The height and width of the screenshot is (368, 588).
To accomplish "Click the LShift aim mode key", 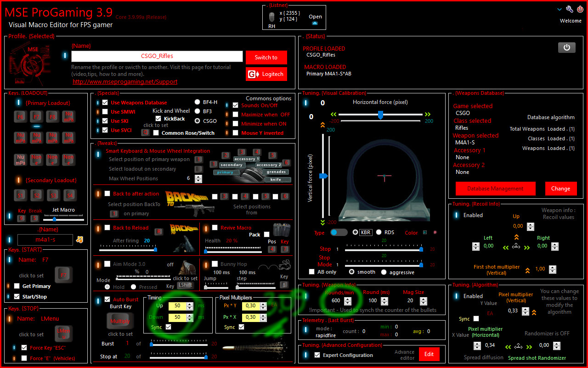I will [x=186, y=285].
